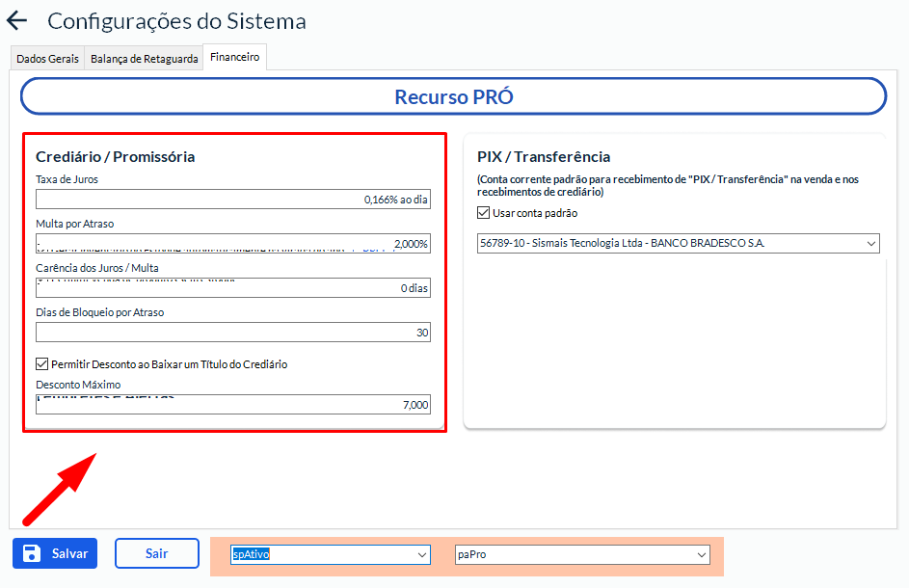Image resolution: width=909 pixels, height=588 pixels.
Task: Click the Recurso PRÓ banner button
Action: point(453,96)
